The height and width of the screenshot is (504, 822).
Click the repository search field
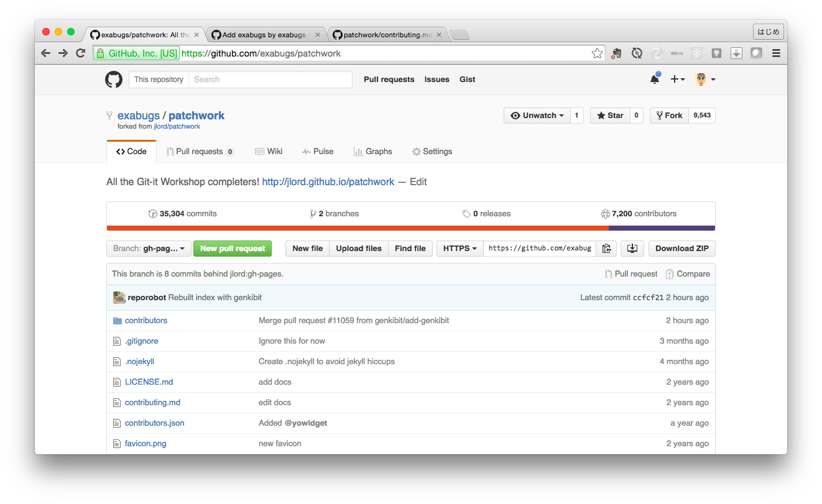point(270,80)
